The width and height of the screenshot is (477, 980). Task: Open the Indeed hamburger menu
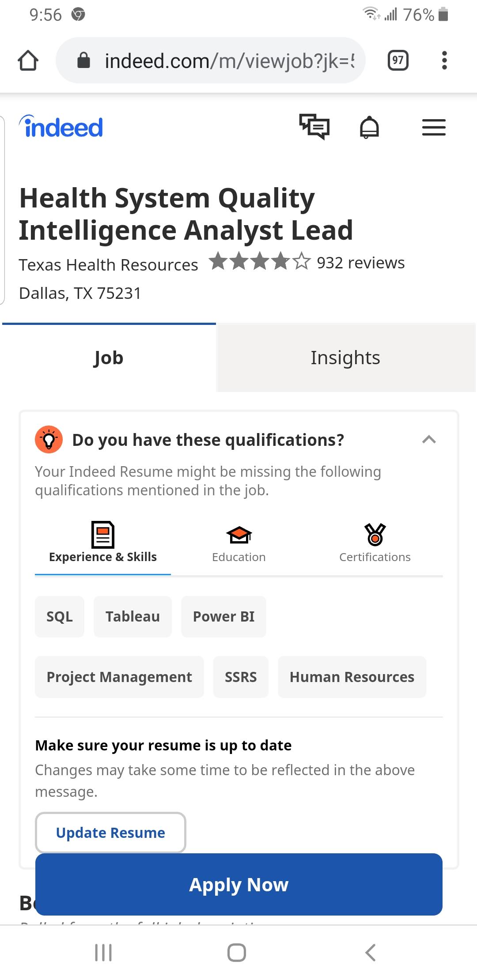[x=434, y=128]
